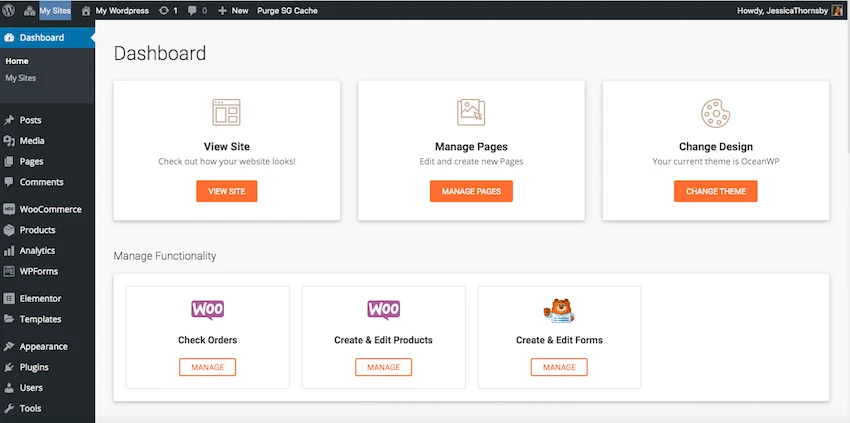Click the Products box icon
Viewport: 850px width, 423px height.
[9, 230]
